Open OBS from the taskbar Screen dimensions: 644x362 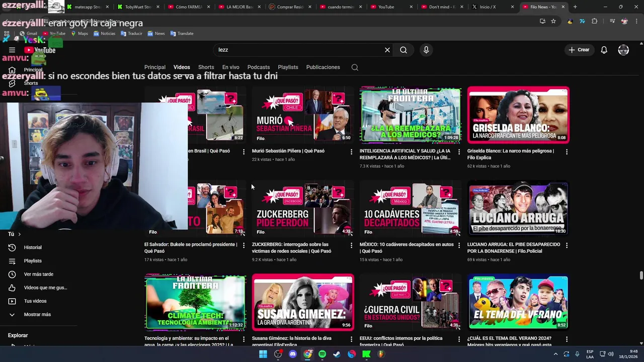[278, 354]
